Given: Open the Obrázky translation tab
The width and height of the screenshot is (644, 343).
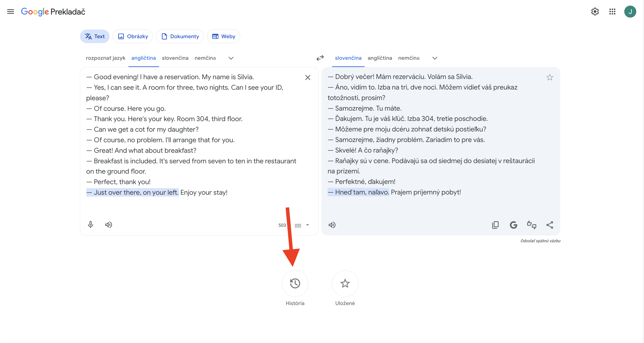Looking at the screenshot, I should (x=133, y=36).
